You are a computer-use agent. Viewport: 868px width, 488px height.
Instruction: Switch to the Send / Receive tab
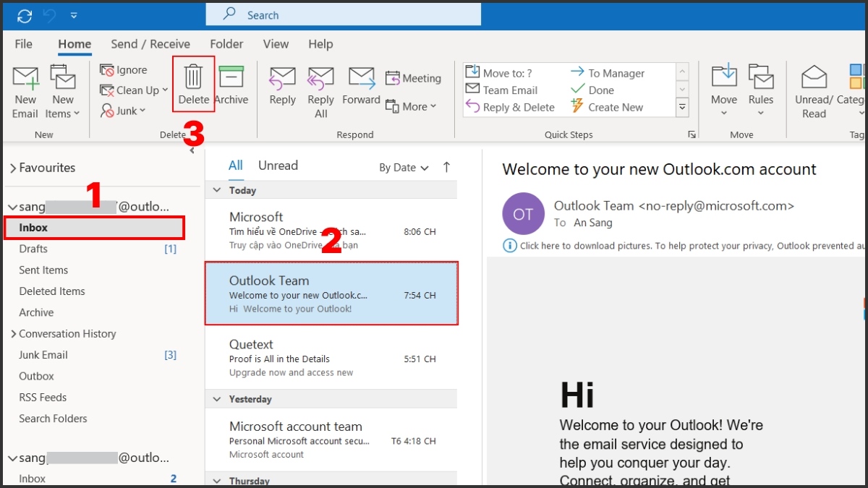(x=150, y=44)
